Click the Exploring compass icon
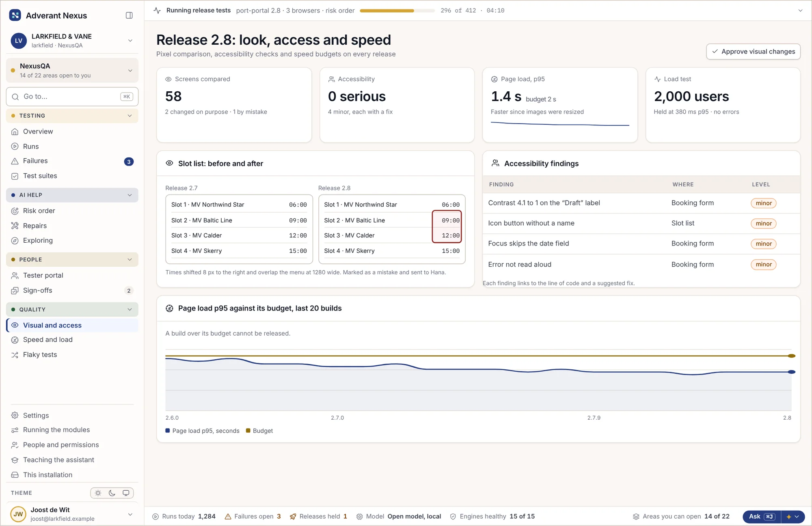Screen dimensions: 812x526 [x=15, y=241]
